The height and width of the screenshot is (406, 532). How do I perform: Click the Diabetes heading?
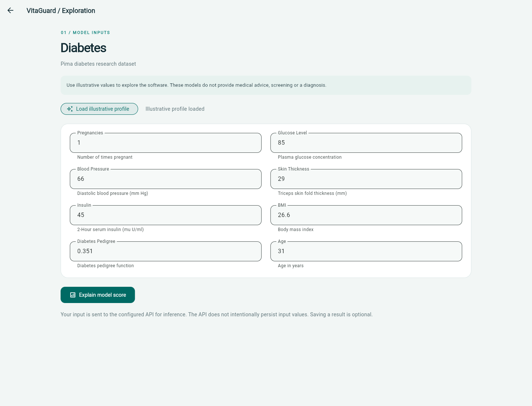pyautogui.click(x=83, y=48)
